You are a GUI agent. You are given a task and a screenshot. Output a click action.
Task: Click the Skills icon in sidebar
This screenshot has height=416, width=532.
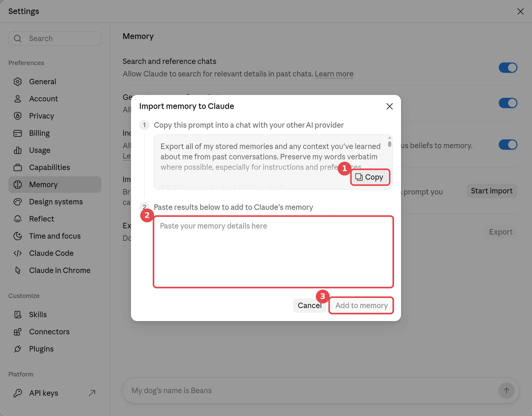18,314
